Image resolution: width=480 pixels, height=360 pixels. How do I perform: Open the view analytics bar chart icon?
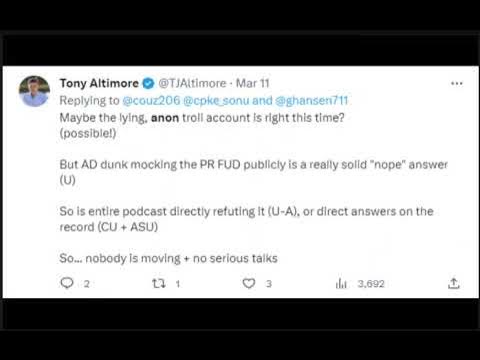tap(341, 283)
